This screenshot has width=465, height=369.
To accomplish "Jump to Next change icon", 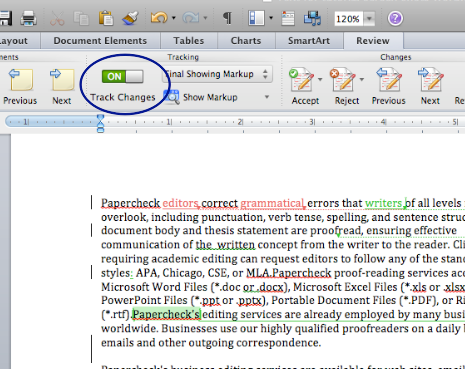I will tap(430, 80).
